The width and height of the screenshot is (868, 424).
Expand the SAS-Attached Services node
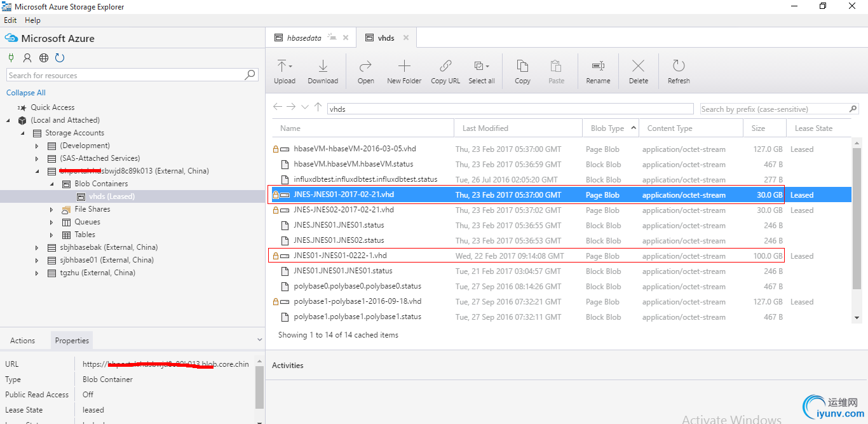(37, 158)
